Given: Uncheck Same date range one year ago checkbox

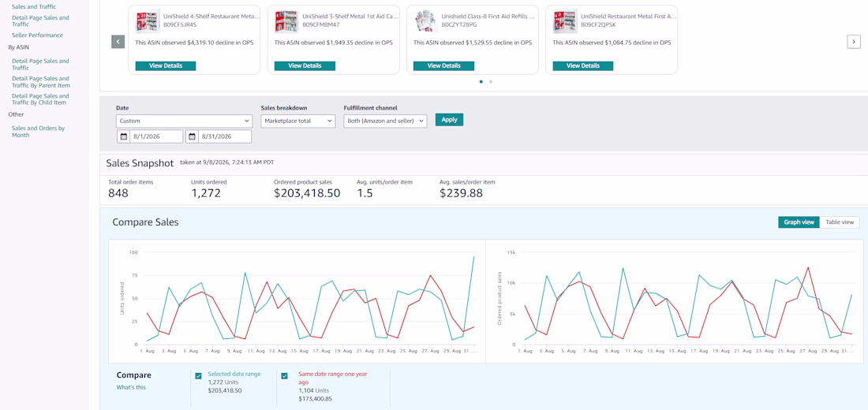Looking at the screenshot, I should point(285,376).
